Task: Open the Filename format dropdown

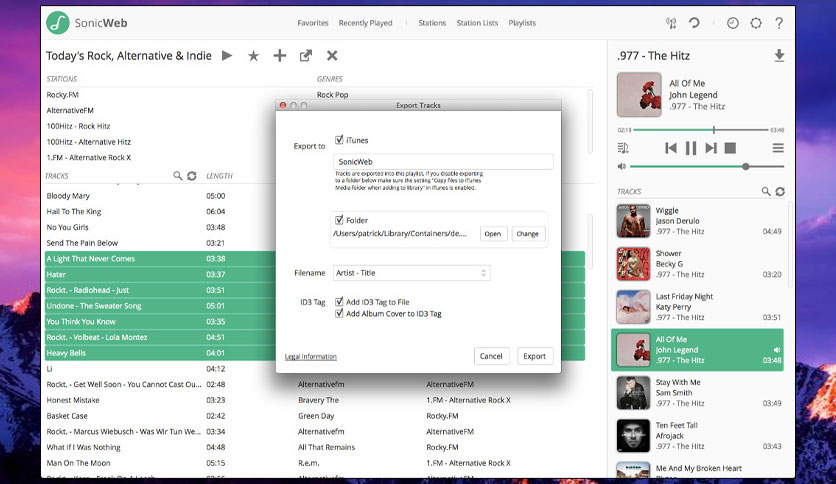Action: click(x=411, y=273)
